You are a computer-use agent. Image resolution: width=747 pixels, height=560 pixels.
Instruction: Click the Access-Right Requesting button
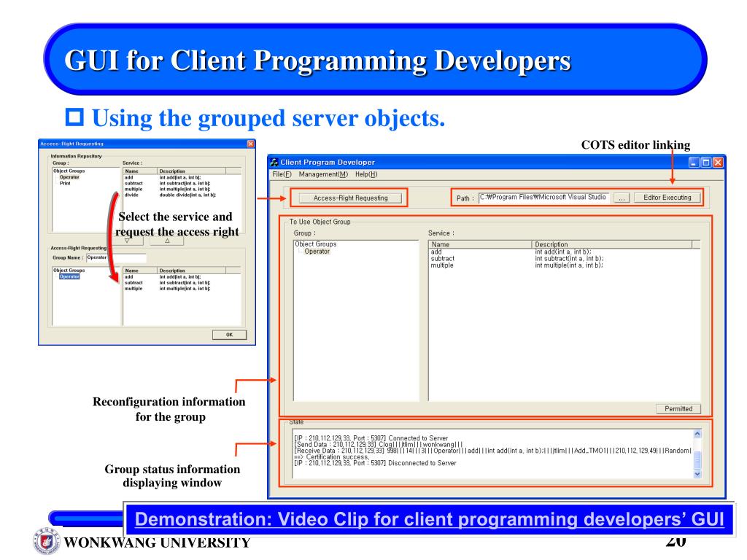[x=350, y=198]
